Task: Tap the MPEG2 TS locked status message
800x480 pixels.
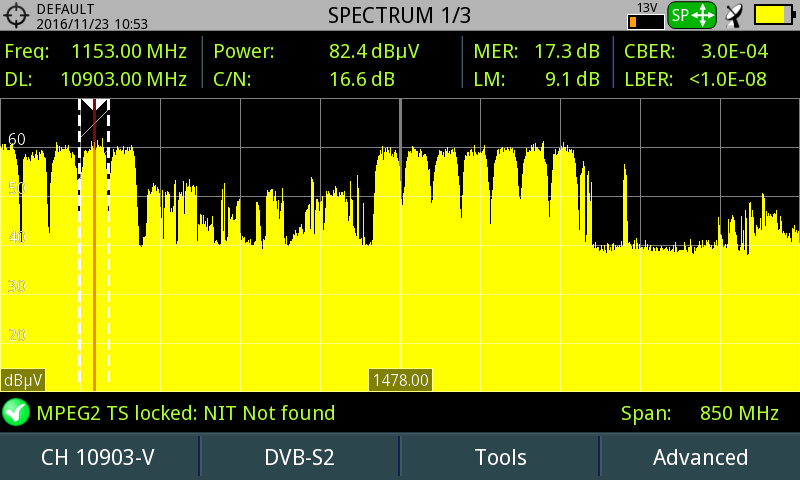Action: pos(186,413)
